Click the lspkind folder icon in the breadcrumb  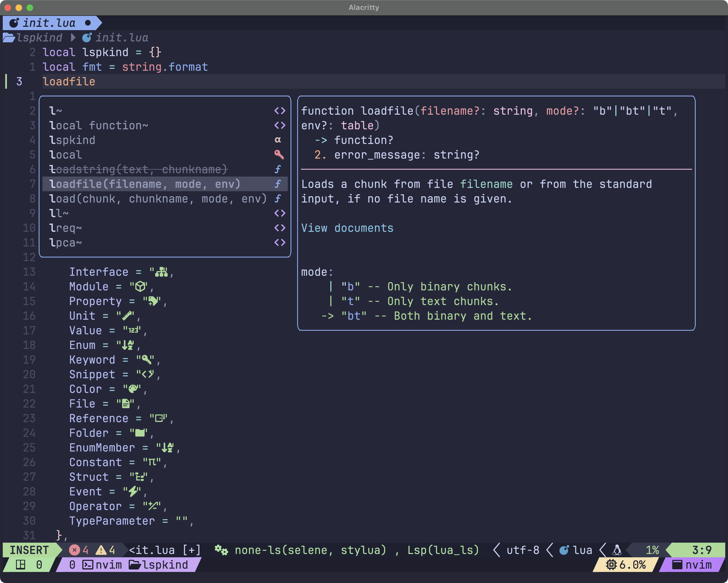(9, 38)
